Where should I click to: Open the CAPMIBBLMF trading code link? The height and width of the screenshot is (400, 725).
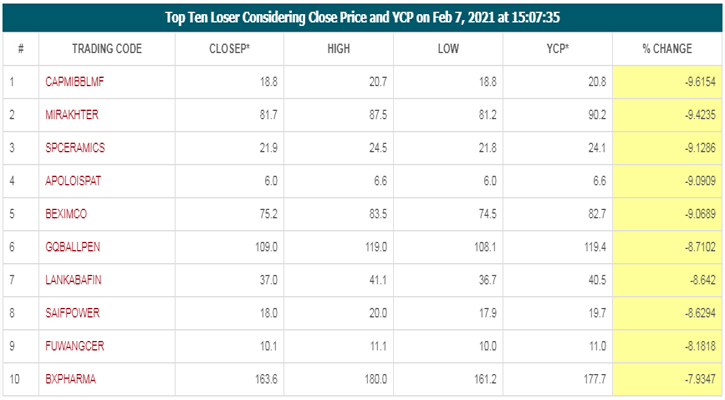[77, 82]
